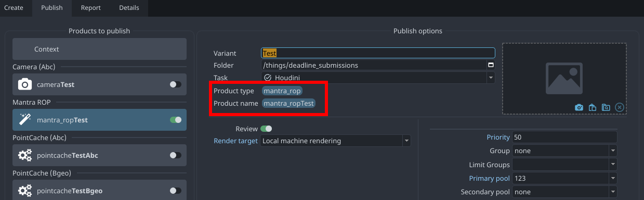644x200 pixels.
Task: Switch to the Create tab
Action: point(14,8)
